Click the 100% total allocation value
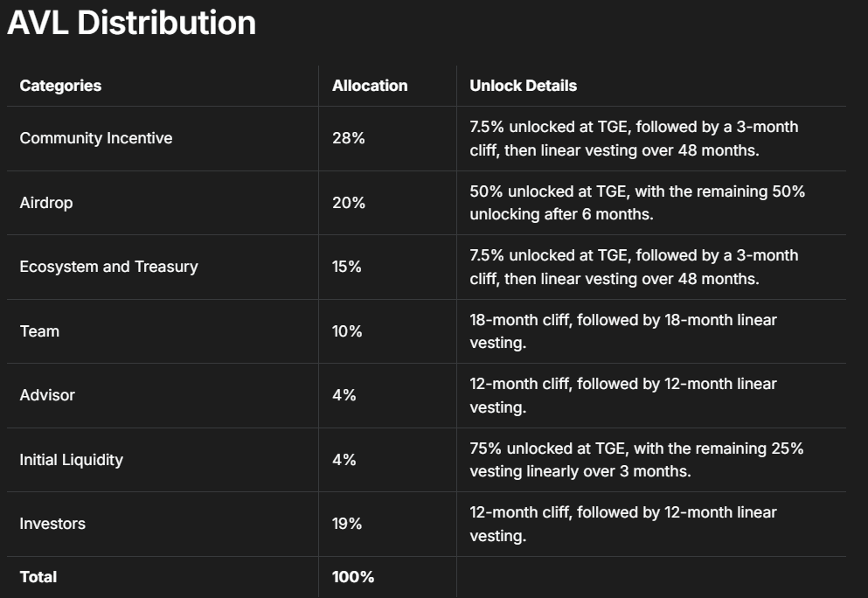The width and height of the screenshot is (868, 598). point(353,577)
